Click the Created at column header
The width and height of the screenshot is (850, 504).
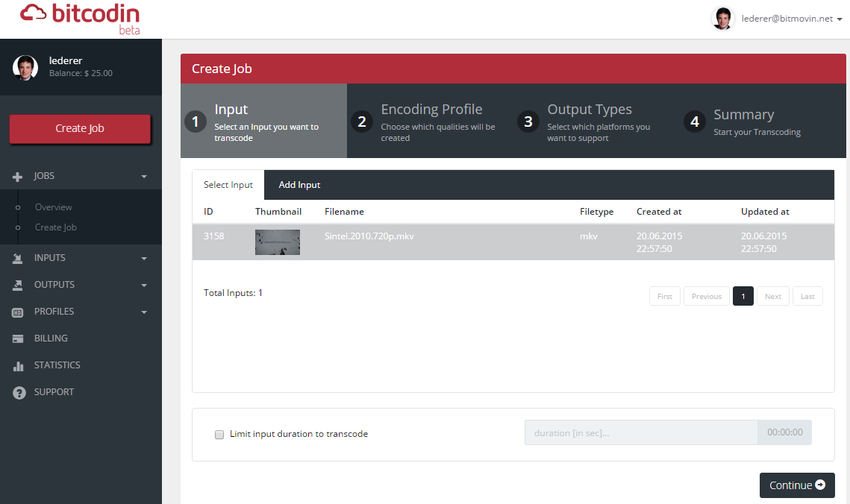(659, 212)
